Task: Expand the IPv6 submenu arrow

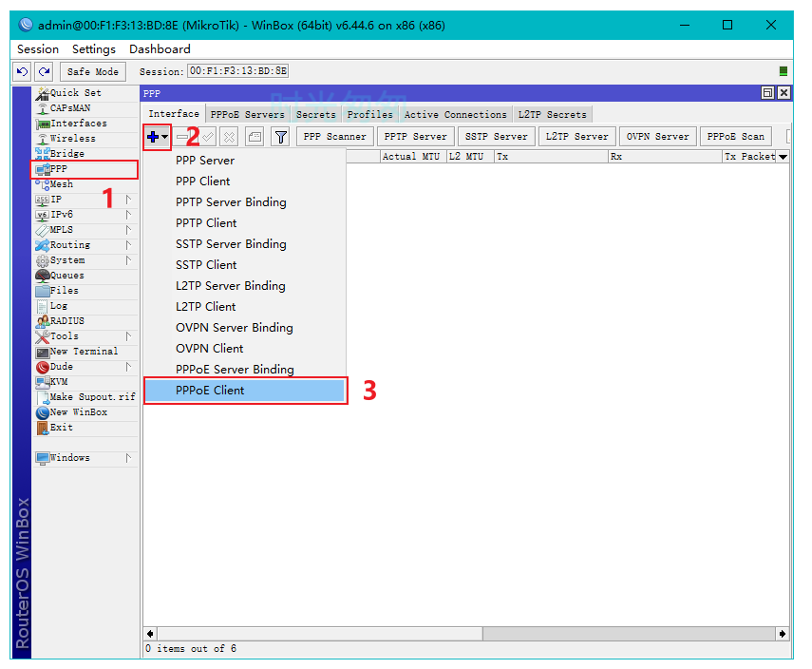Action: pos(128,215)
